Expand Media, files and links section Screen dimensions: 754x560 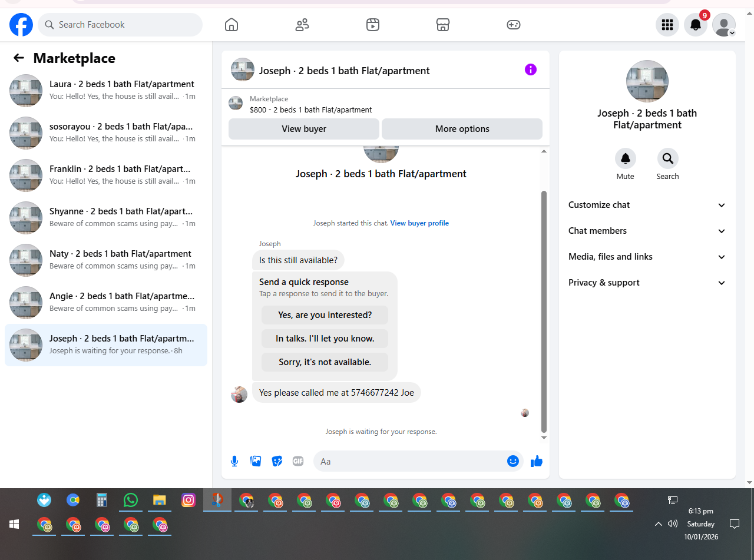tap(647, 257)
